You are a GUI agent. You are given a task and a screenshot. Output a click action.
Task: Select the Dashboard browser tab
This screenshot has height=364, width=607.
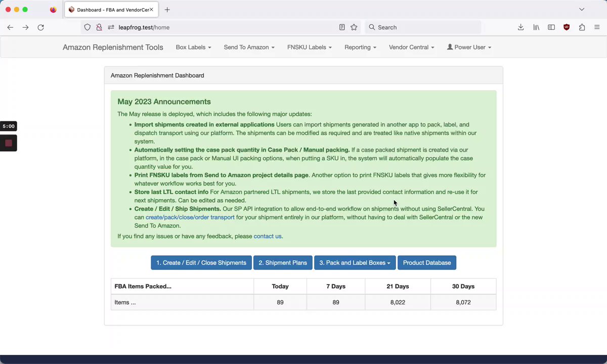pos(110,10)
